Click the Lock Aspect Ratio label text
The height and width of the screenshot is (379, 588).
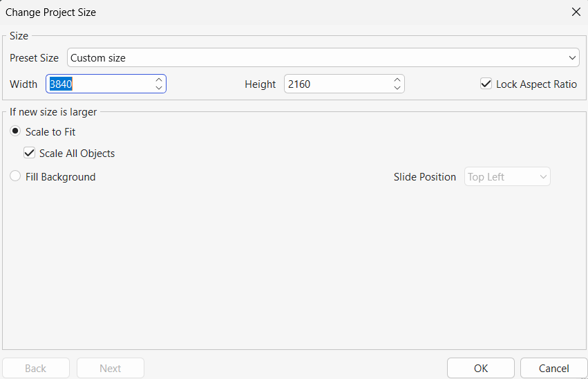536,84
